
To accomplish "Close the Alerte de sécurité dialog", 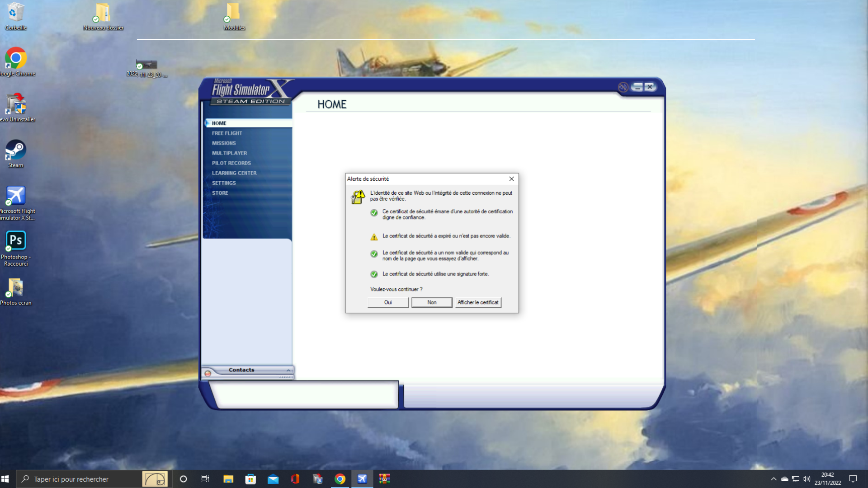I will (511, 179).
